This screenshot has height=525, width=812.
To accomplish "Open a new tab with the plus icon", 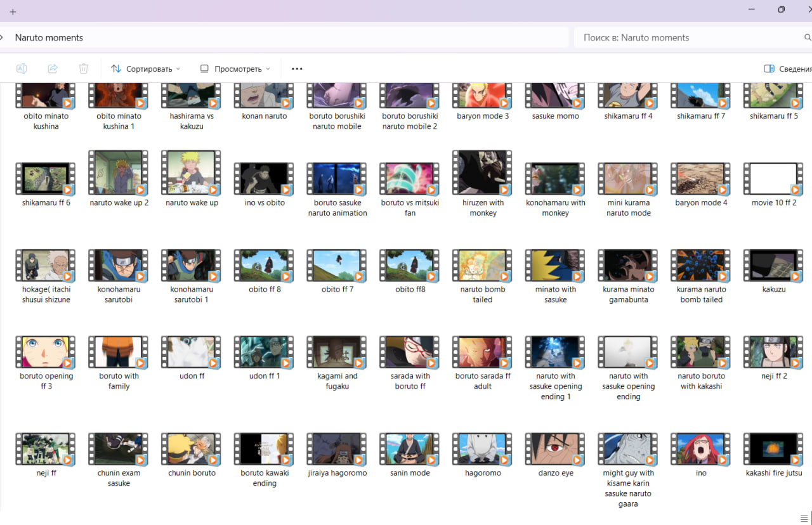I will coord(13,11).
